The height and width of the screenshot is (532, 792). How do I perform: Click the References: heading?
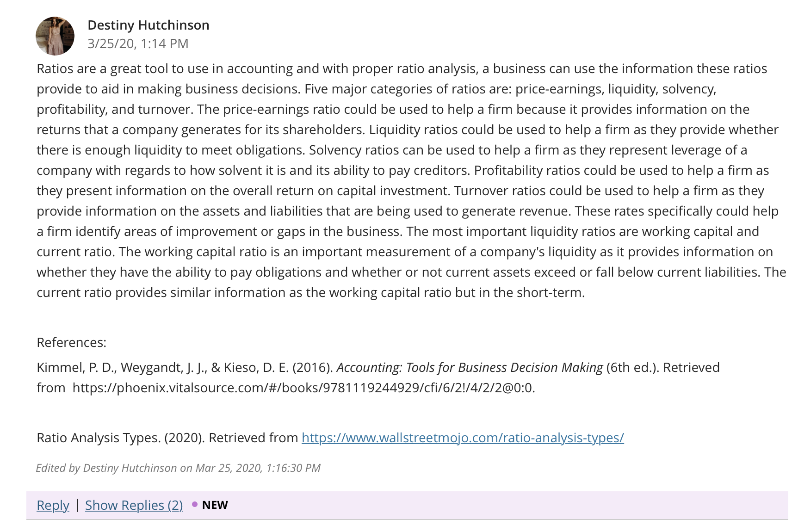[71, 342]
